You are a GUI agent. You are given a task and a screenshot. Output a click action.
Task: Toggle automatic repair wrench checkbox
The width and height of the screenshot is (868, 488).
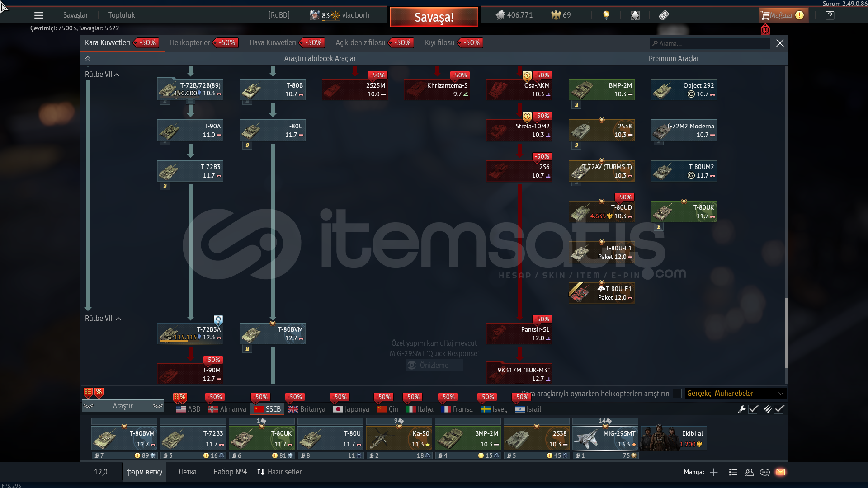753,409
